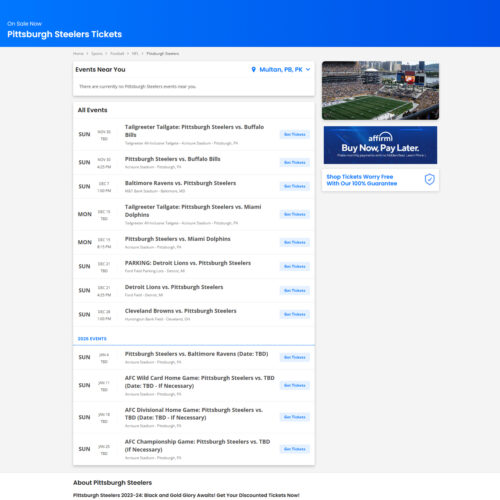
Task: Open AFC Wild Card Home Game event title
Action: pyautogui.click(x=200, y=382)
